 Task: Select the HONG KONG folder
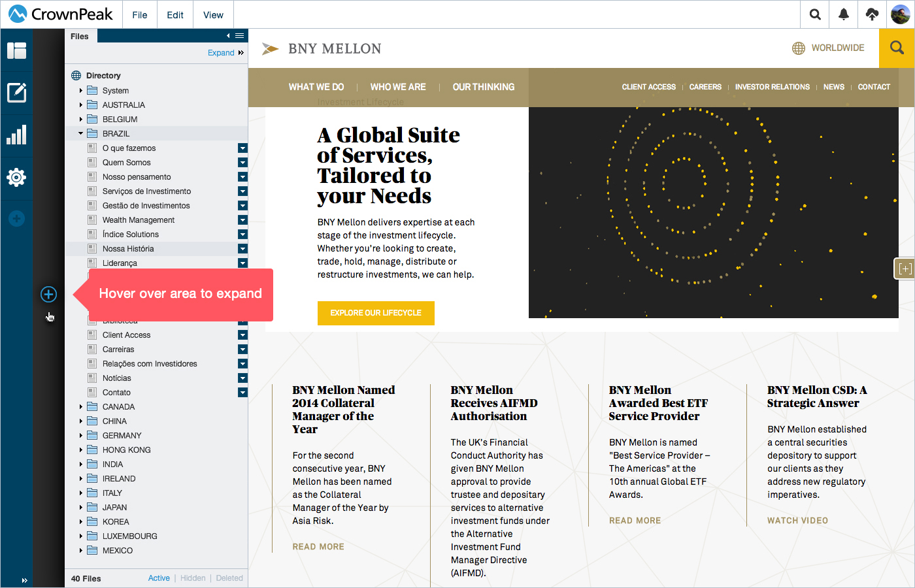pos(126,450)
